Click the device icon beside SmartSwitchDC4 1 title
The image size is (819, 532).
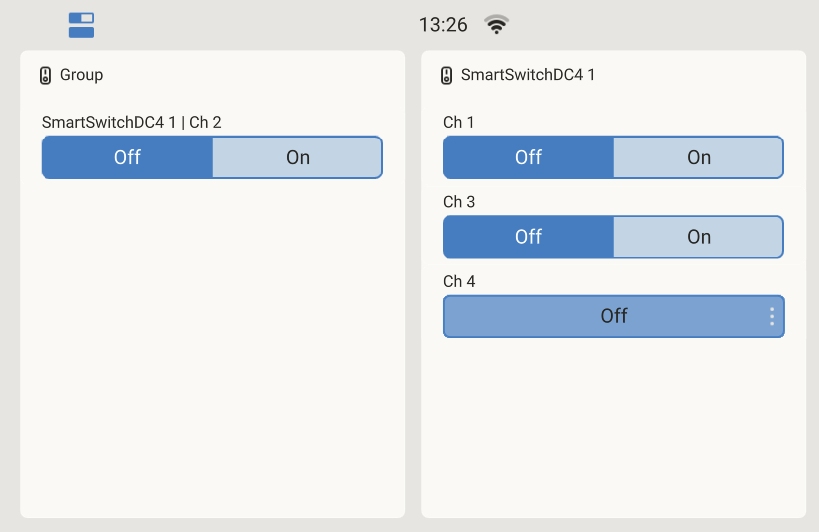point(446,75)
